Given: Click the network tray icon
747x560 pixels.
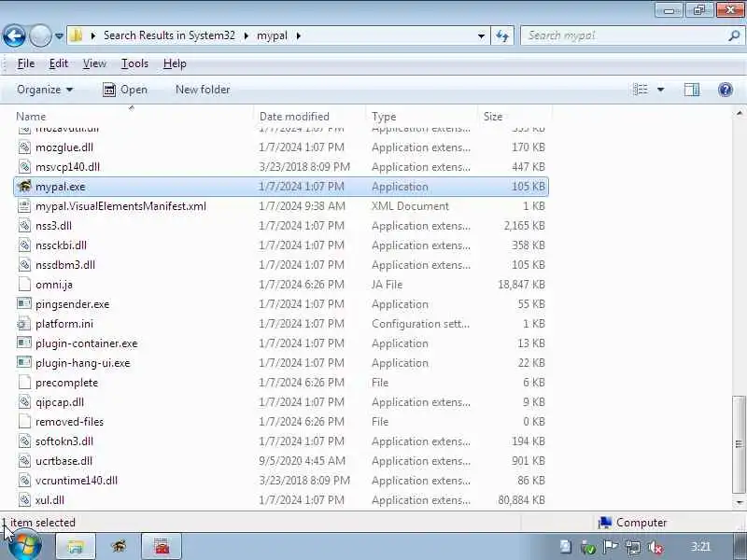Looking at the screenshot, I should 633,547.
